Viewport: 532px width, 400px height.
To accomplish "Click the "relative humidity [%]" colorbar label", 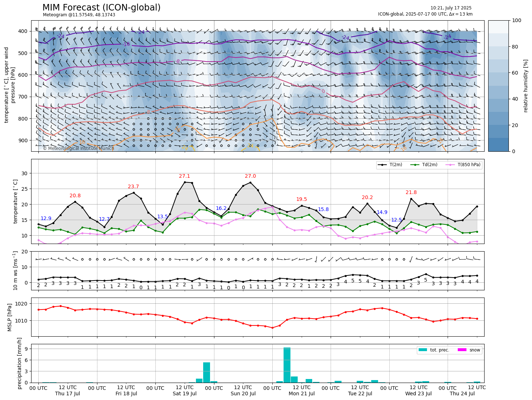I will pyautogui.click(x=526, y=86).
